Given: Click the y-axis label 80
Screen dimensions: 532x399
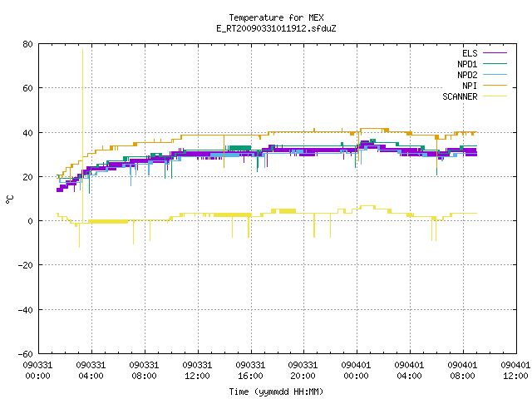Looking at the screenshot, I should [x=28, y=44].
